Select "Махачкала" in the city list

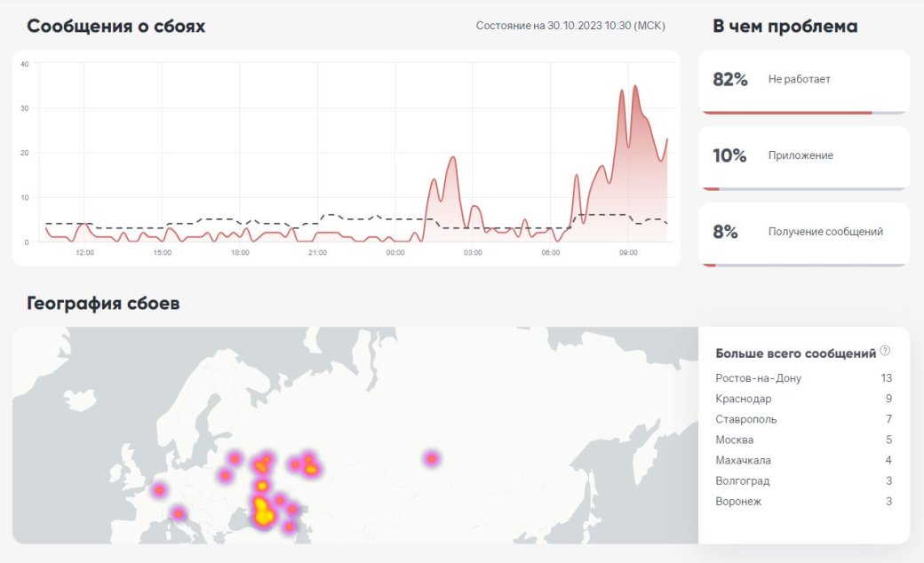[x=743, y=461]
